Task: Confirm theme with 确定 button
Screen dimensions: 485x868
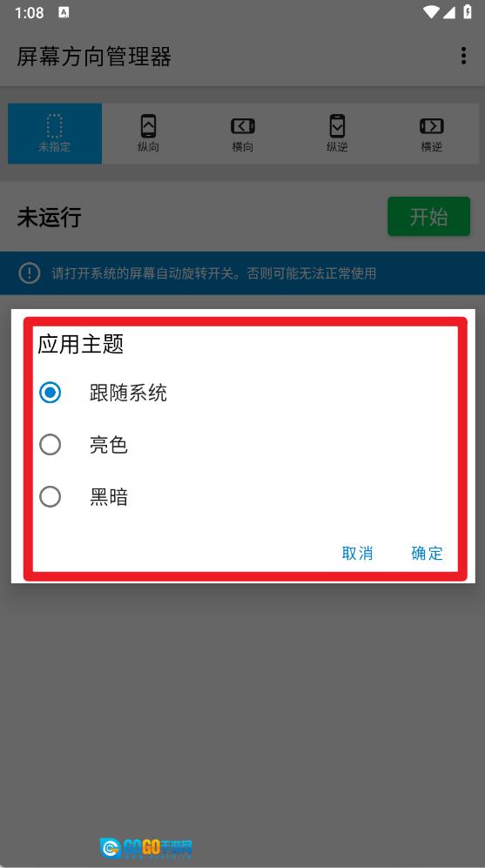Action: pos(427,553)
